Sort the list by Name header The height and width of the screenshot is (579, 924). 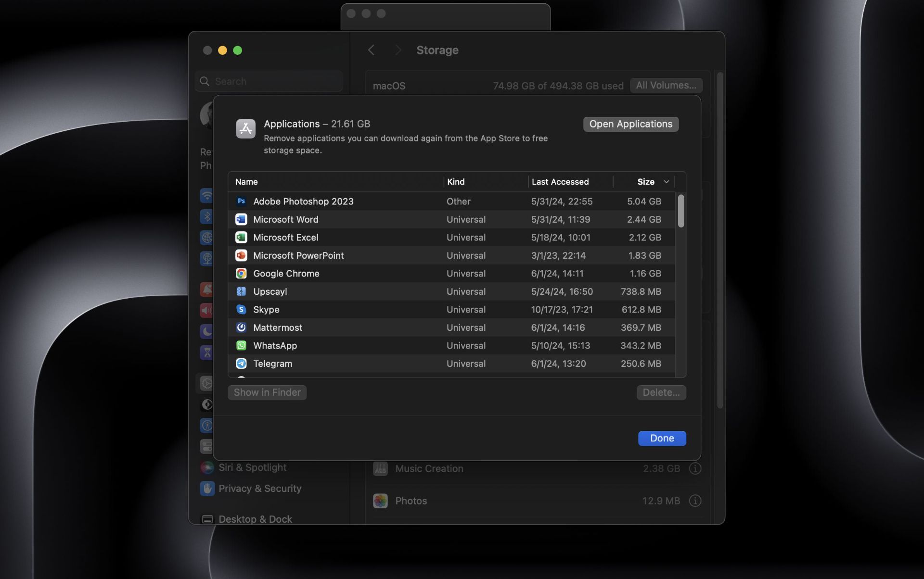pyautogui.click(x=246, y=182)
